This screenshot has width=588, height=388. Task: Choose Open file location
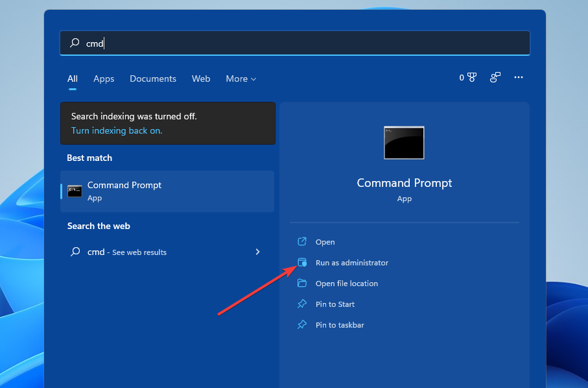(x=346, y=284)
